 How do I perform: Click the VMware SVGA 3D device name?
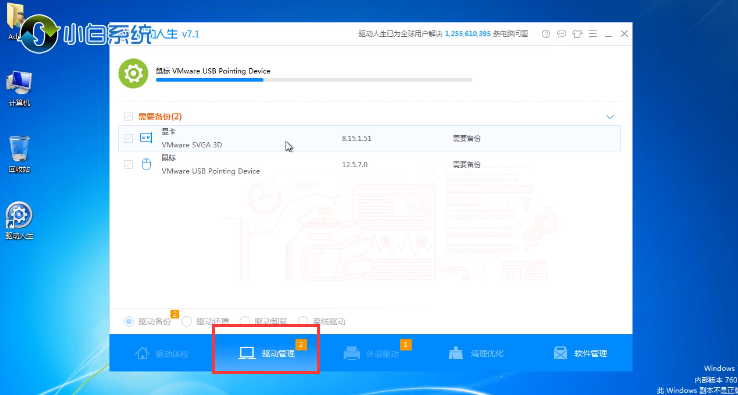coord(192,145)
